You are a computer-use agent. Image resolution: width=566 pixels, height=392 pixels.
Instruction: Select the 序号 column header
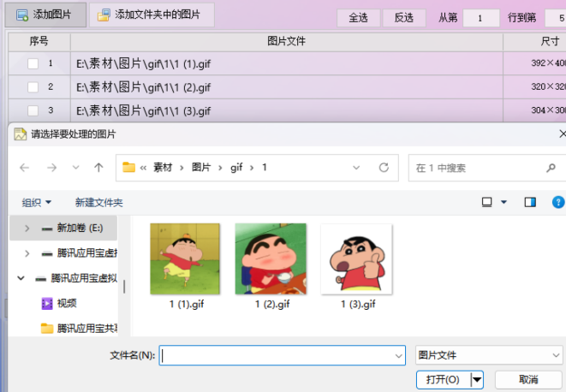(x=39, y=41)
